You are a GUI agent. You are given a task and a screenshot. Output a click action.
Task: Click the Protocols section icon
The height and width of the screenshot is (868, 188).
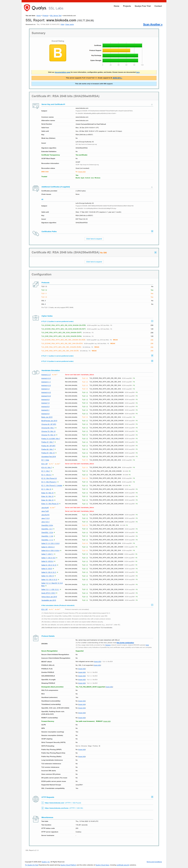tap(36, 284)
